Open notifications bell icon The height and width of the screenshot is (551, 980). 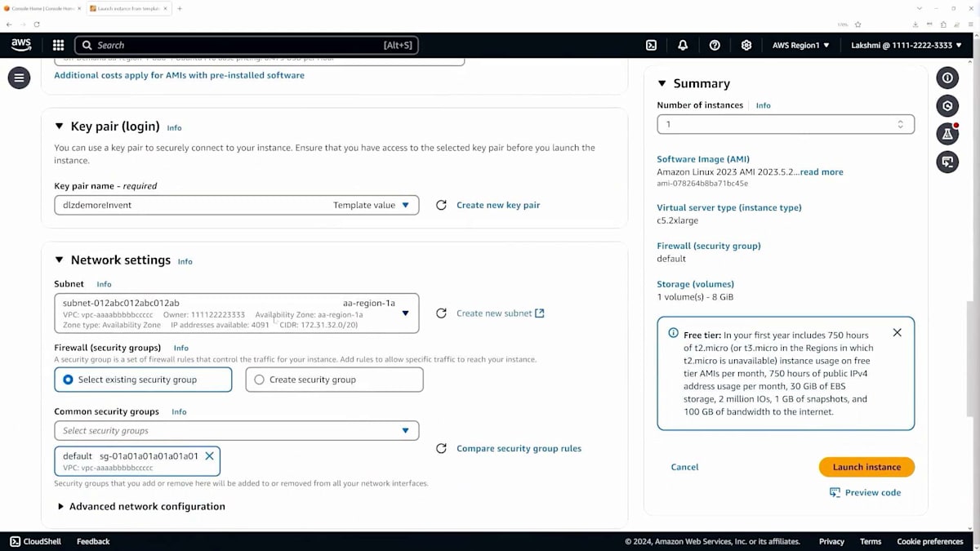point(683,46)
